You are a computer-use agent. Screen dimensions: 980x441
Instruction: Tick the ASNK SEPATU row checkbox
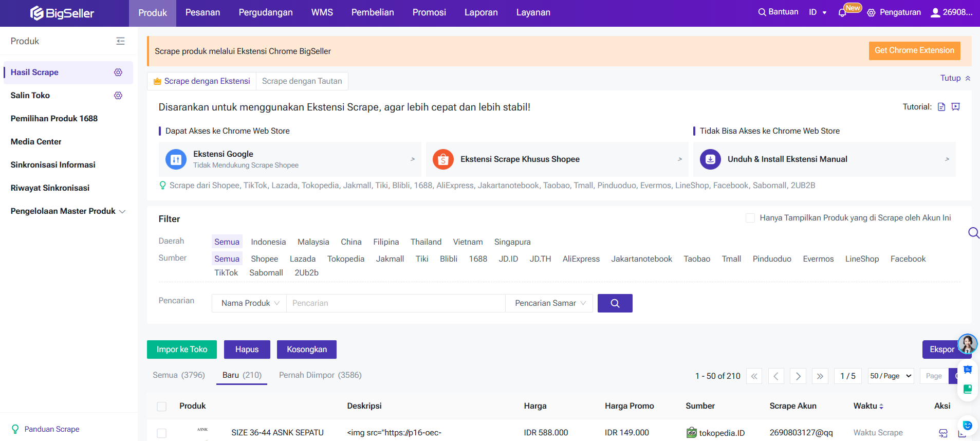click(x=162, y=433)
